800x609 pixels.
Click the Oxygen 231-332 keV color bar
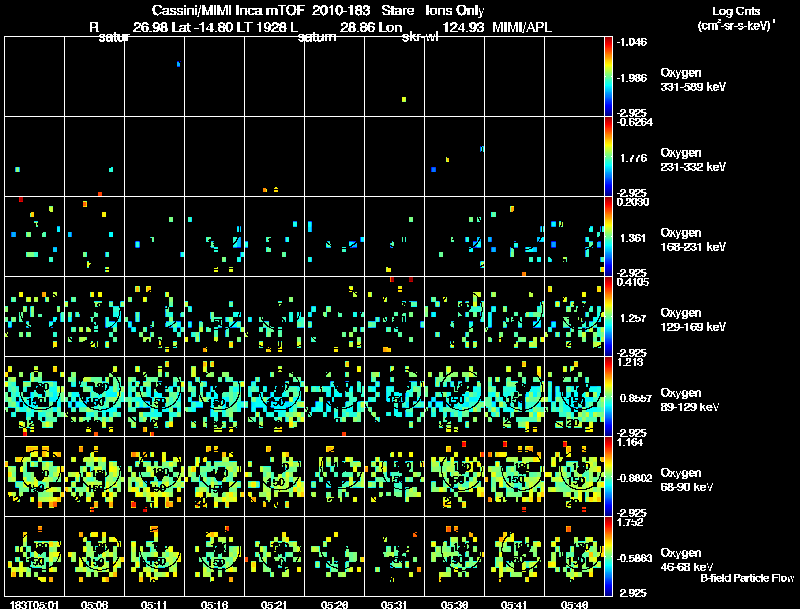coord(609,156)
